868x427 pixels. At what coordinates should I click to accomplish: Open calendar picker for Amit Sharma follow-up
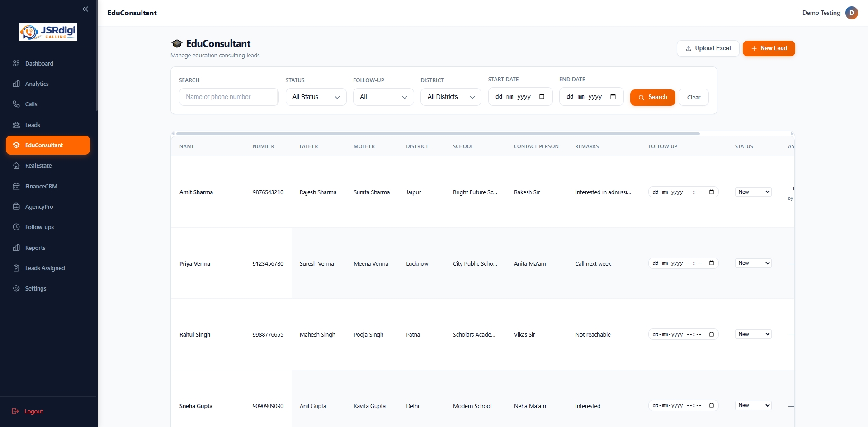click(711, 192)
